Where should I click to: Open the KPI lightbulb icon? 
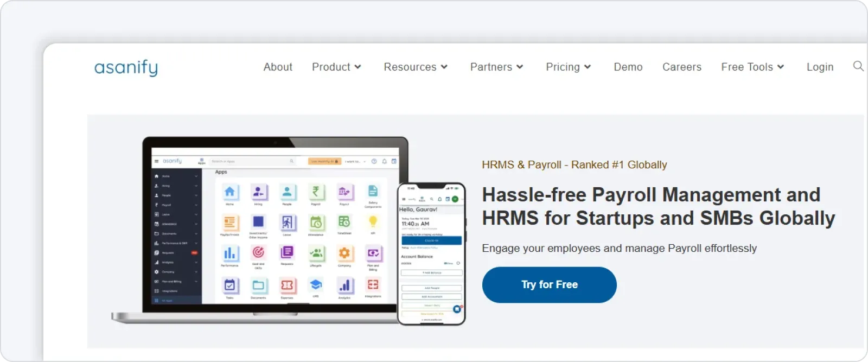tap(373, 221)
